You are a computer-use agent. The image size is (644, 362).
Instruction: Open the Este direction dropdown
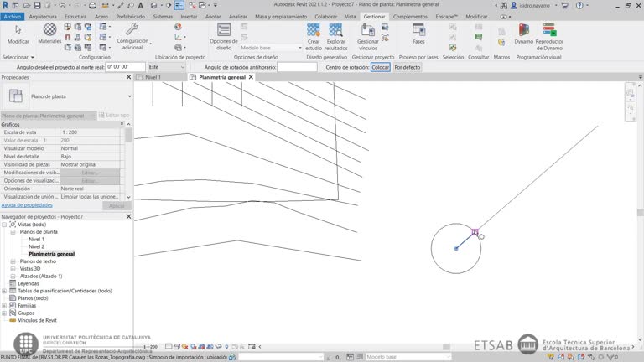165,67
